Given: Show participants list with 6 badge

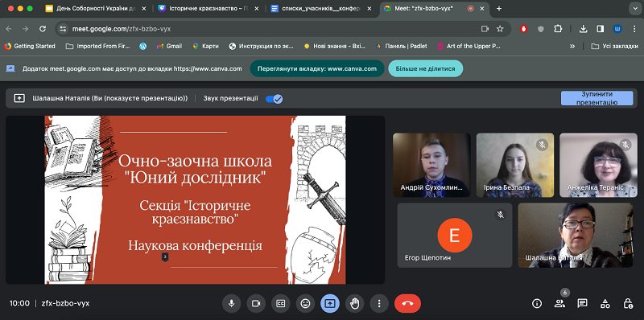Looking at the screenshot, I should pyautogui.click(x=559, y=303).
